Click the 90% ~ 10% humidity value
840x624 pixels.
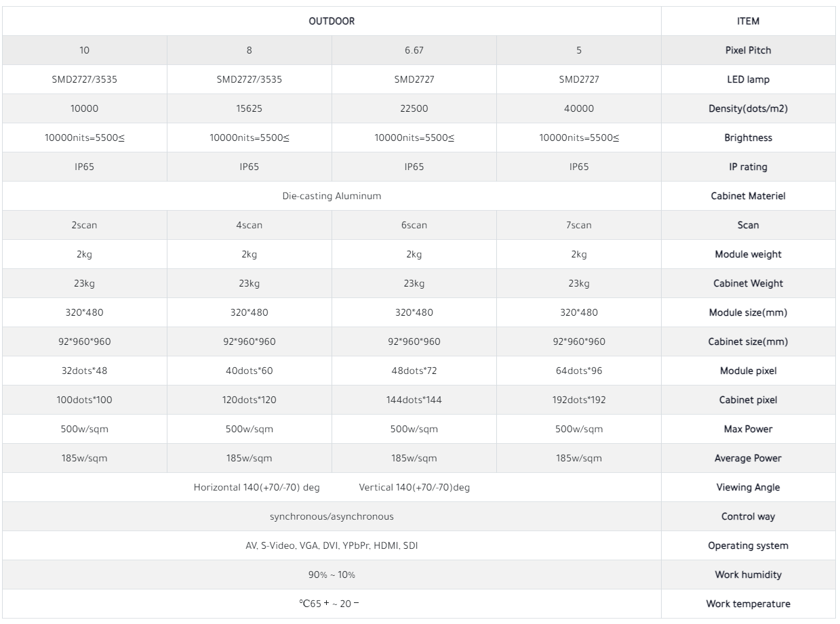pos(332,575)
